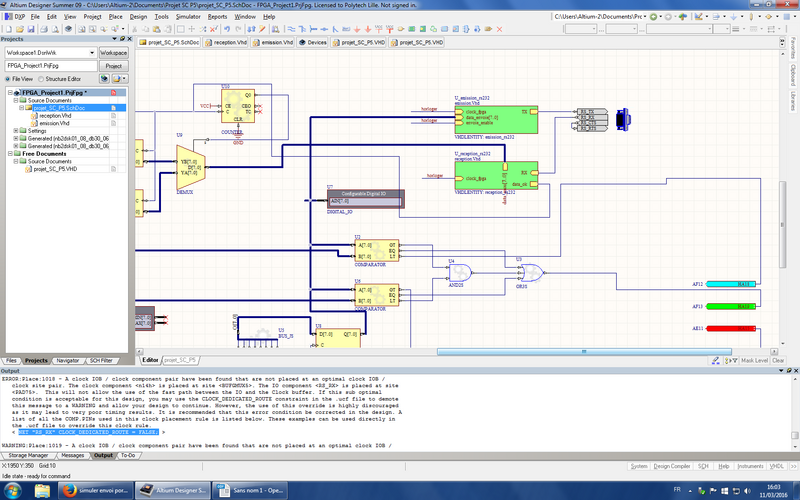This screenshot has width=800, height=500.
Task: Select emission.Vhd in the project tree
Action: [53, 123]
